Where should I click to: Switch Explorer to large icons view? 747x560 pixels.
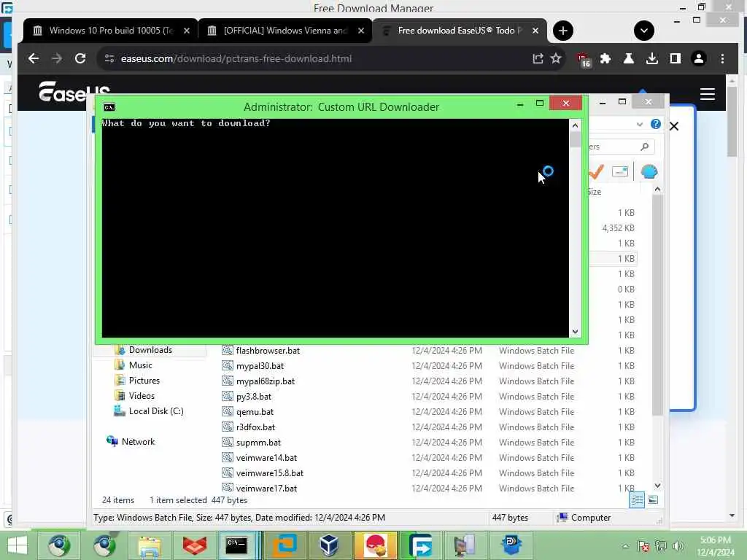coord(653,499)
